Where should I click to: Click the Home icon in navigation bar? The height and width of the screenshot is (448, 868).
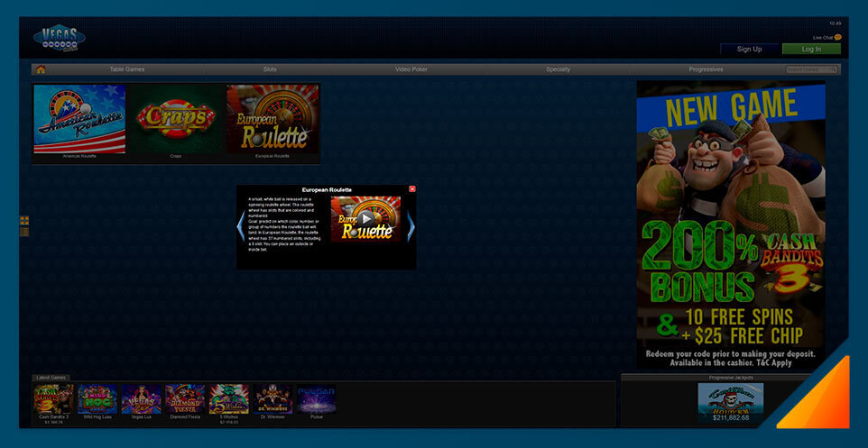[x=41, y=69]
